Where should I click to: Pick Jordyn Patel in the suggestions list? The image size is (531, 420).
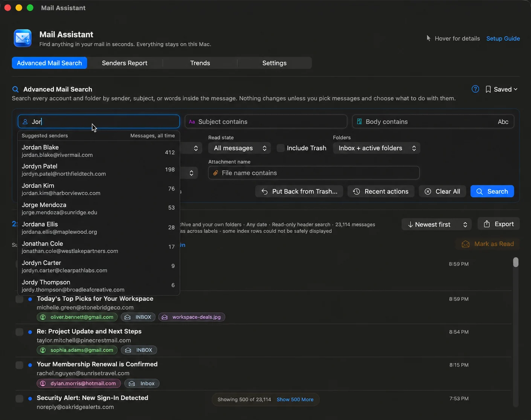tap(99, 170)
